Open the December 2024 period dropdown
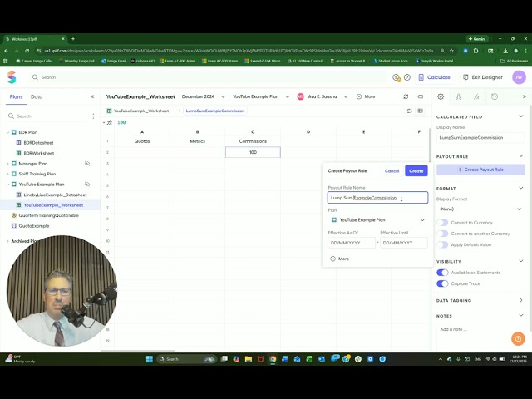The image size is (532, 399). 203,96
